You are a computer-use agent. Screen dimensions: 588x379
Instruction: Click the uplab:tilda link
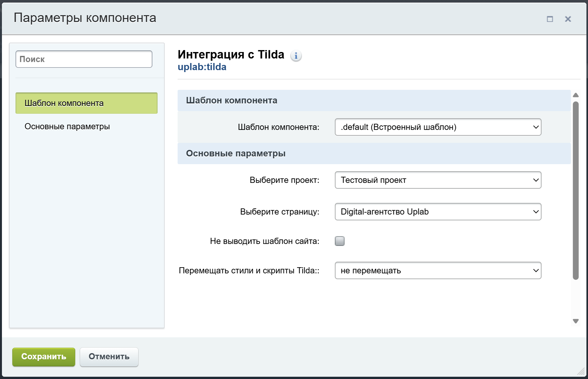tap(202, 67)
